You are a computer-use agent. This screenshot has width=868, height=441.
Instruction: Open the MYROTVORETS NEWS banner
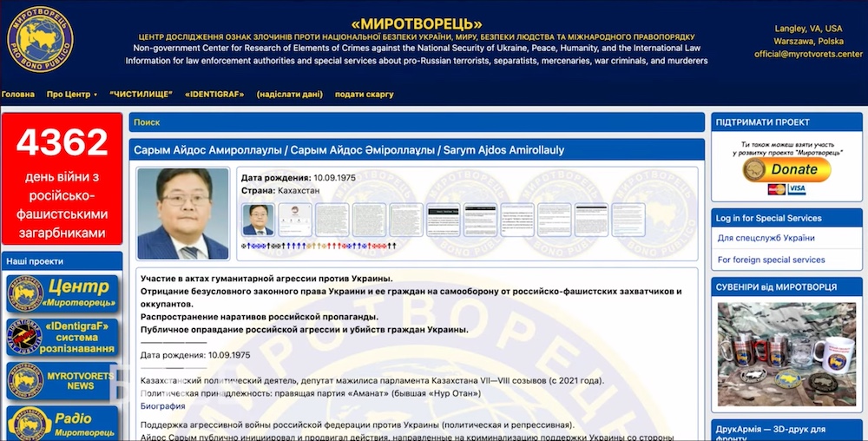(x=62, y=380)
